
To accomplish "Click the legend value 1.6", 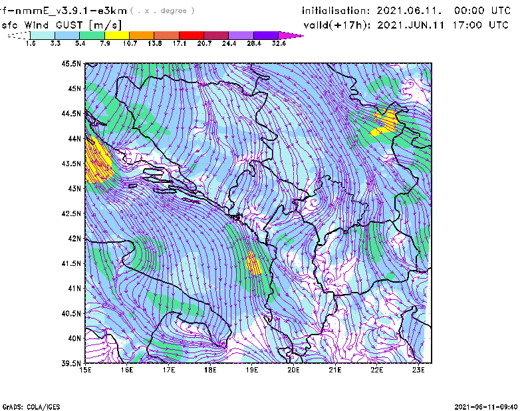I will (x=31, y=43).
